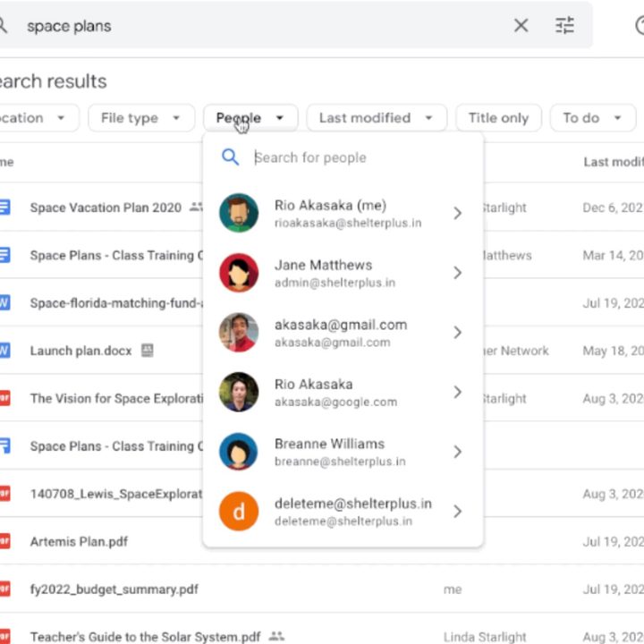Select Rio Akasaka with akasaka@google.com
Image resolution: width=644 pixels, height=644 pixels.
click(343, 393)
